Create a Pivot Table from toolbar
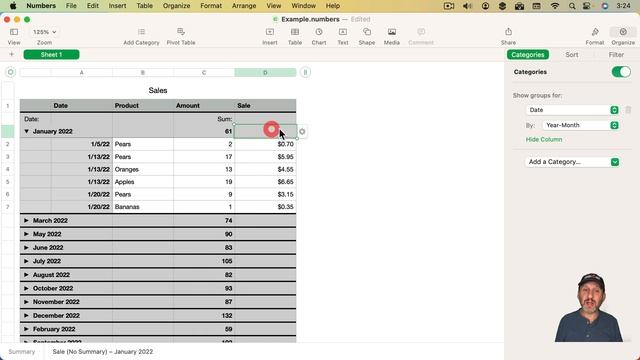This screenshot has height=360, width=640. [x=181, y=32]
